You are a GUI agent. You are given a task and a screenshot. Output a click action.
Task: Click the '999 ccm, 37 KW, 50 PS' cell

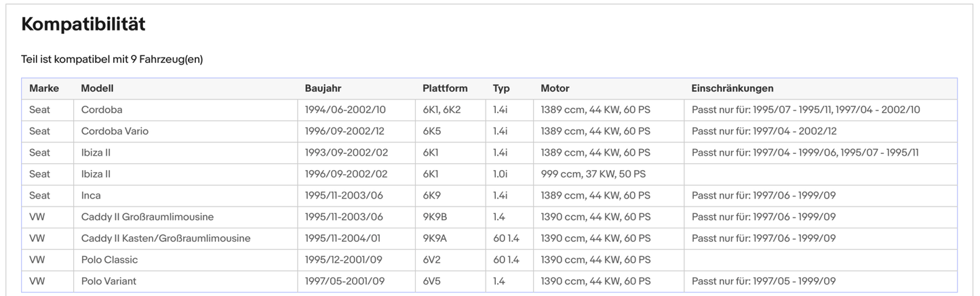click(593, 174)
